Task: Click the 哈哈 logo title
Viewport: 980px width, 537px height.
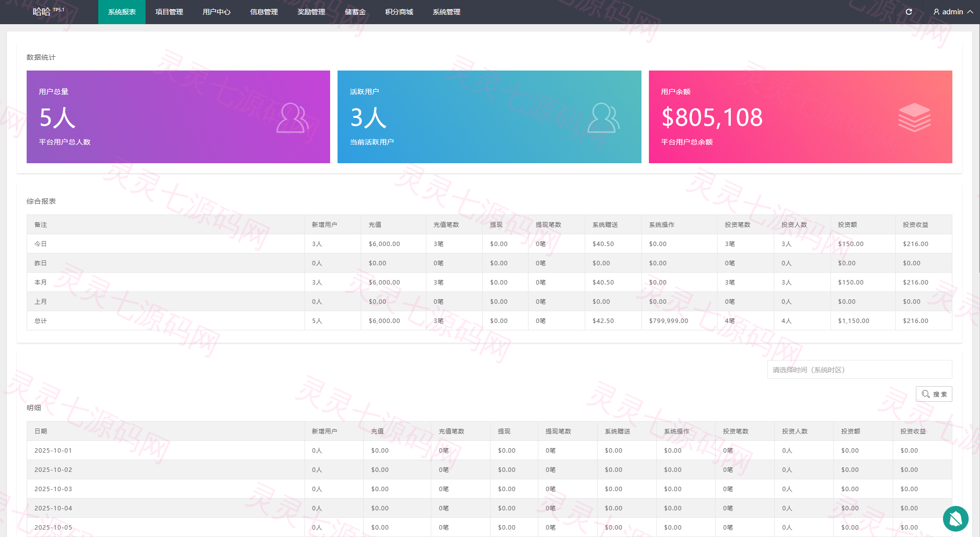Action: [x=42, y=12]
